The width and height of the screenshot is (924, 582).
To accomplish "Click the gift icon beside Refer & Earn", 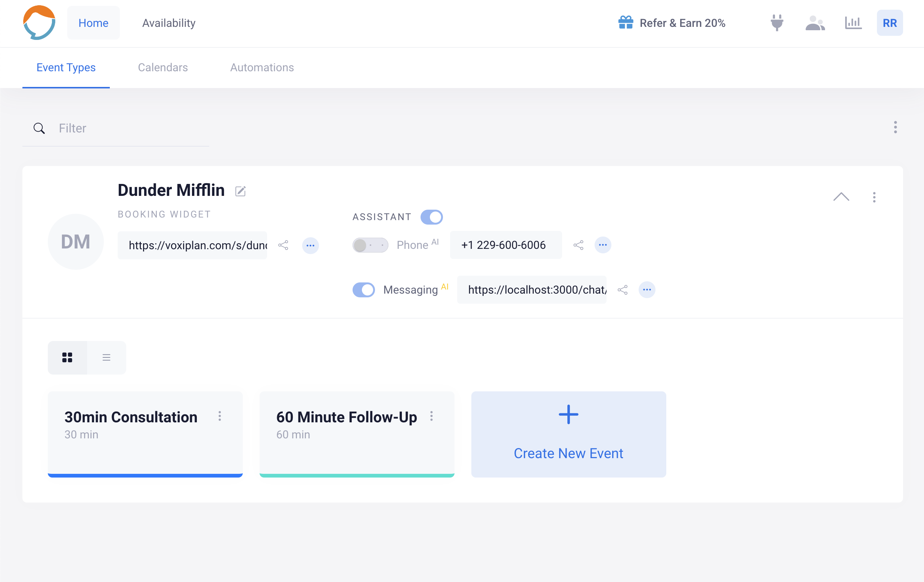I will click(626, 23).
